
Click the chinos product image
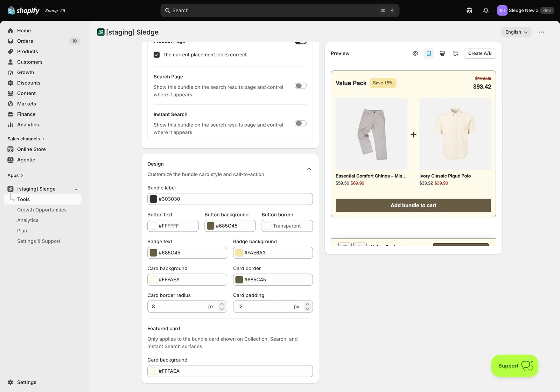372,134
